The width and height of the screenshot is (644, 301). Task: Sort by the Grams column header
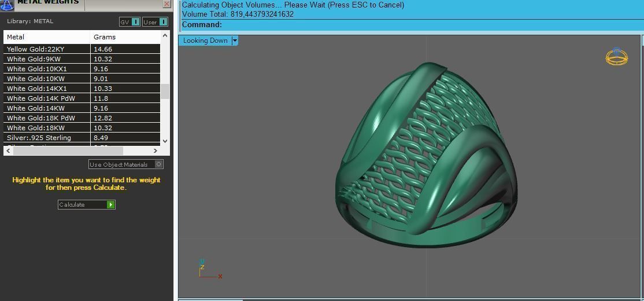pos(125,37)
